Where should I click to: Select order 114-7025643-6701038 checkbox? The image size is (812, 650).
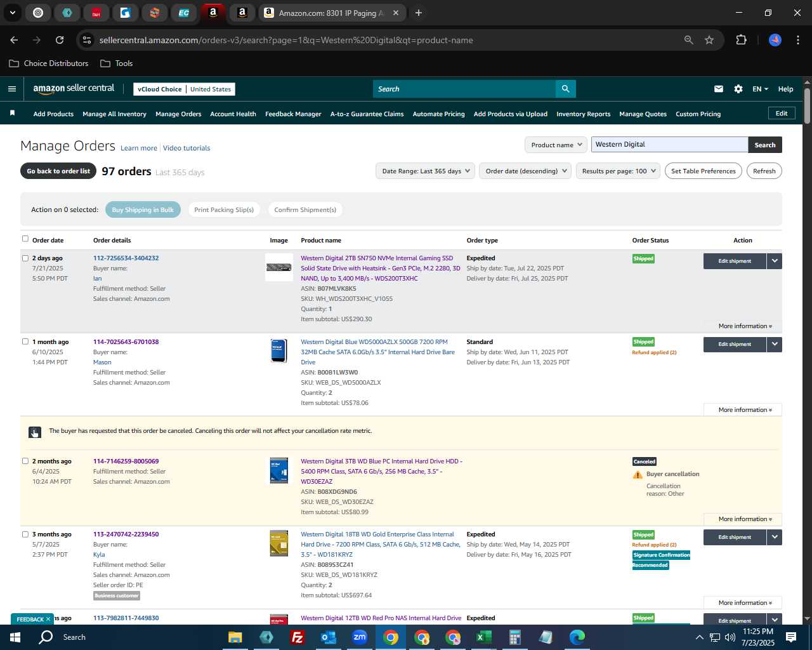click(25, 342)
